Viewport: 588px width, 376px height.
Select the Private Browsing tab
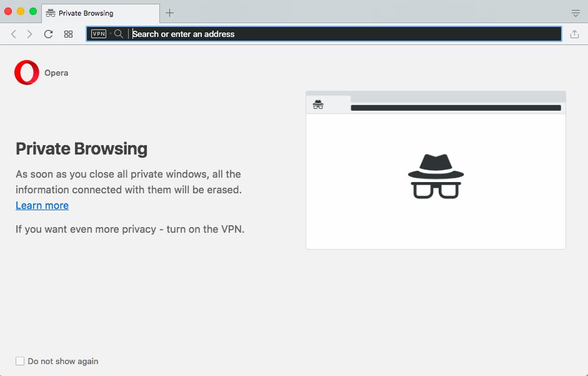pos(101,13)
